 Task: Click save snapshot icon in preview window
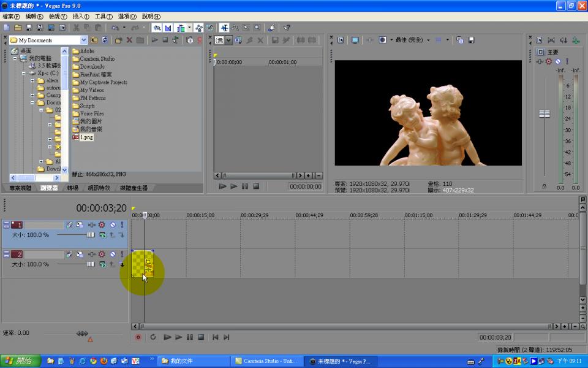tap(471, 40)
